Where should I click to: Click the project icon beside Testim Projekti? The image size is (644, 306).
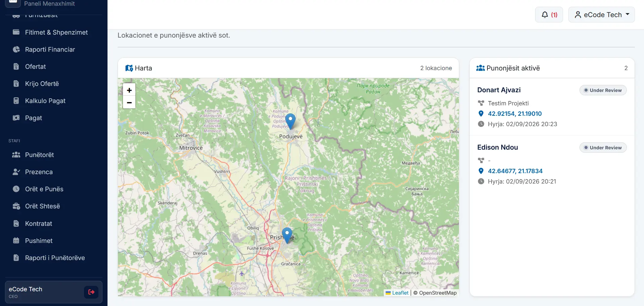481,103
